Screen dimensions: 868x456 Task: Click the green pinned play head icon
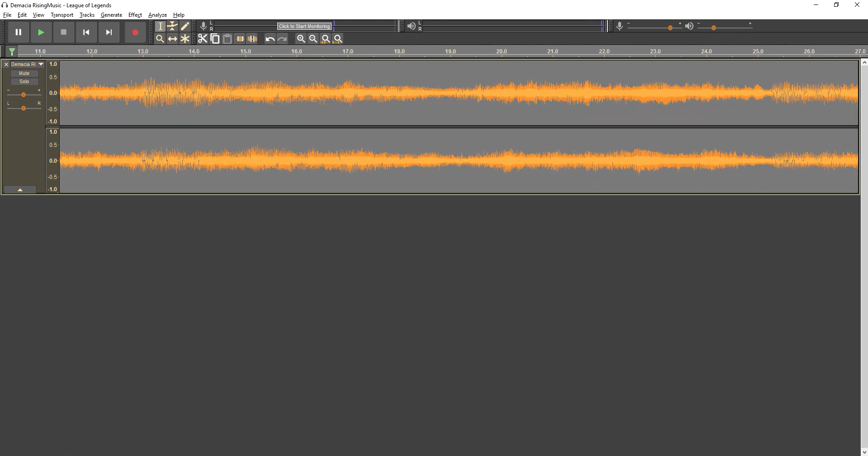12,52
